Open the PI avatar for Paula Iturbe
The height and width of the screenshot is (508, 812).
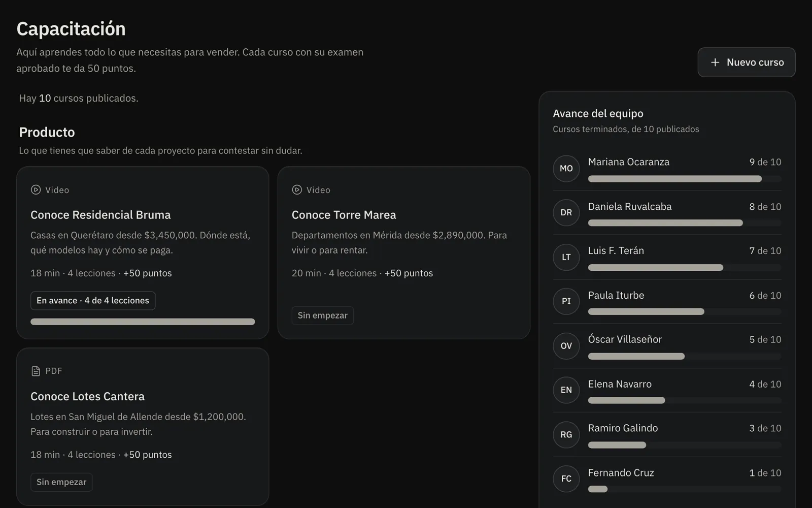click(566, 301)
